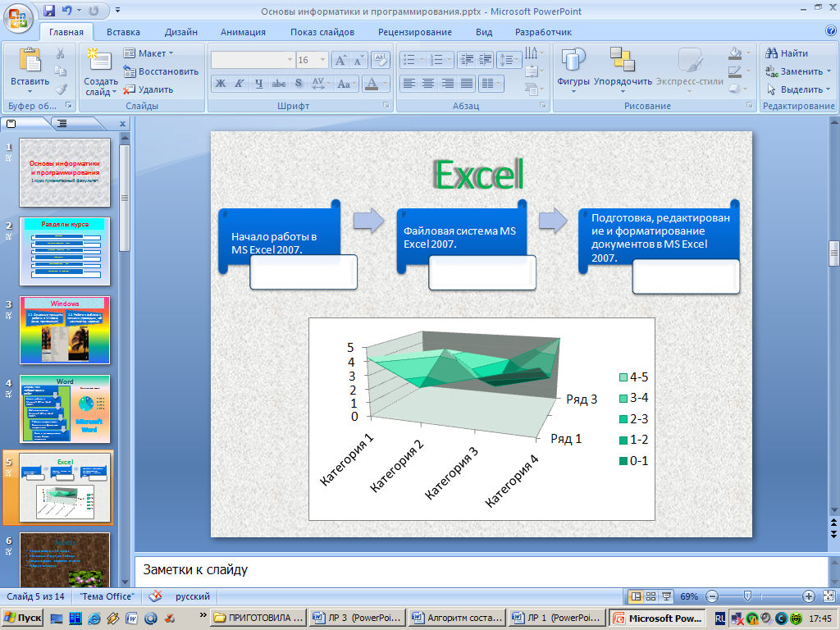
Task: Open the font size dropdown
Action: pos(322,60)
